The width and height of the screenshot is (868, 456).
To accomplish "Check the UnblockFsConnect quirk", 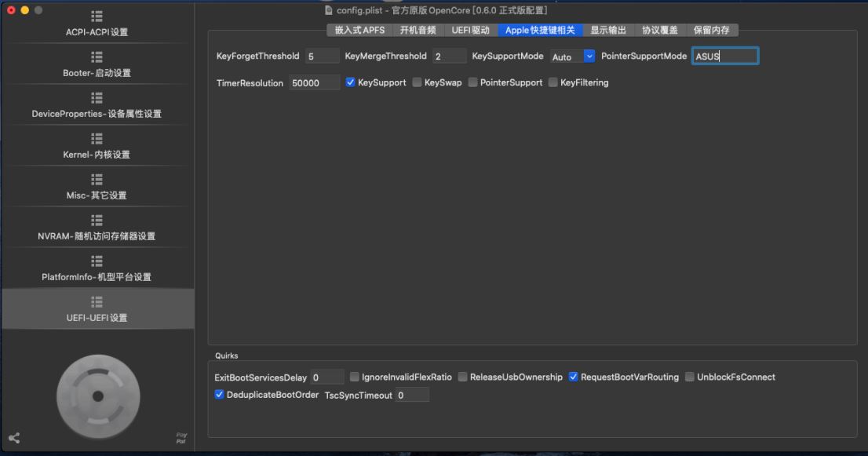I will 690,377.
